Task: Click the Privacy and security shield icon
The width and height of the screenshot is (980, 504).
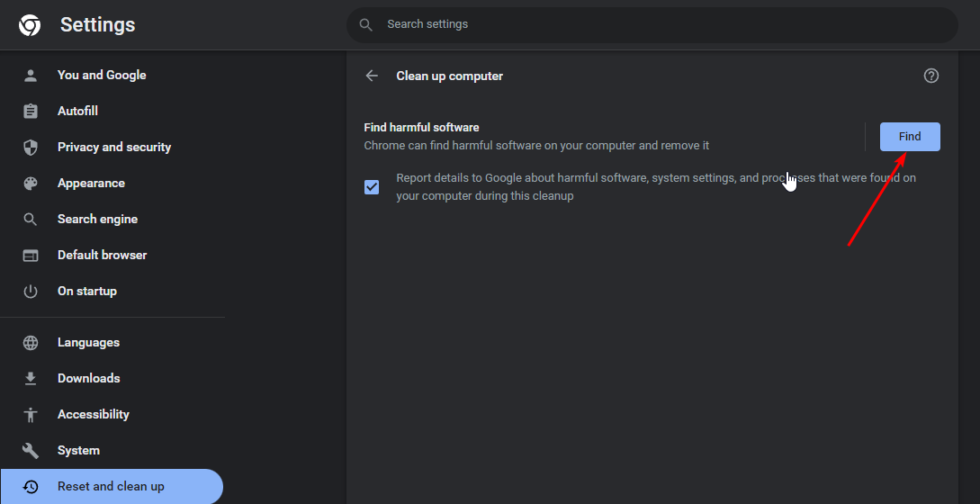Action: pyautogui.click(x=31, y=148)
